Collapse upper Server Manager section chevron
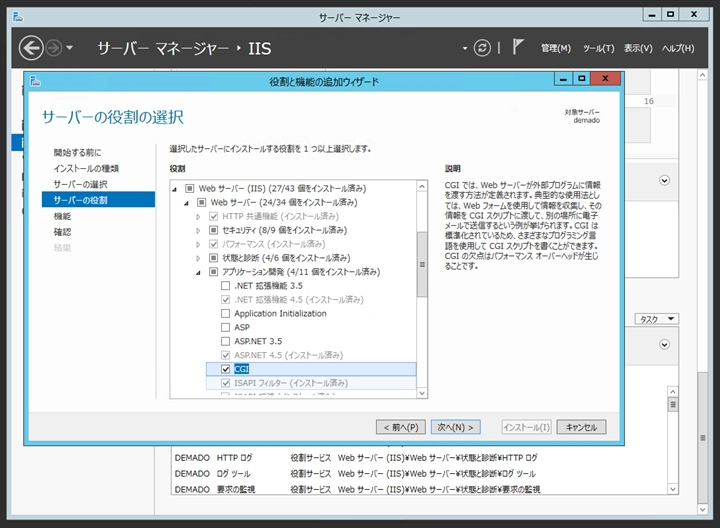The height and width of the screenshot is (528, 720). 664,180
